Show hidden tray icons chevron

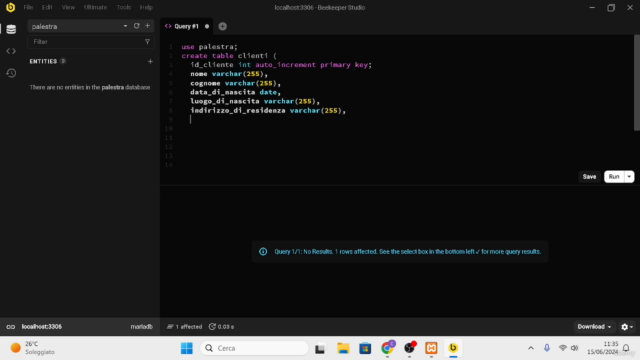coord(531,348)
